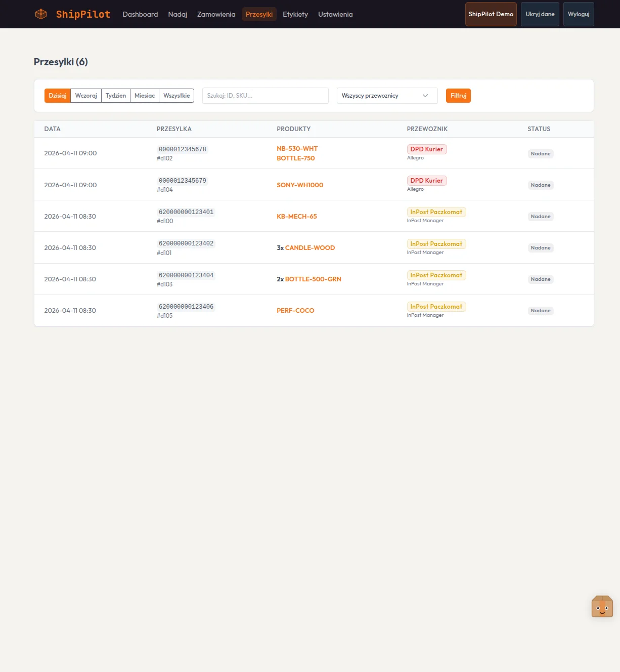This screenshot has height=672, width=620.
Task: Click tracking number 620000000123401
Action: pyautogui.click(x=186, y=212)
